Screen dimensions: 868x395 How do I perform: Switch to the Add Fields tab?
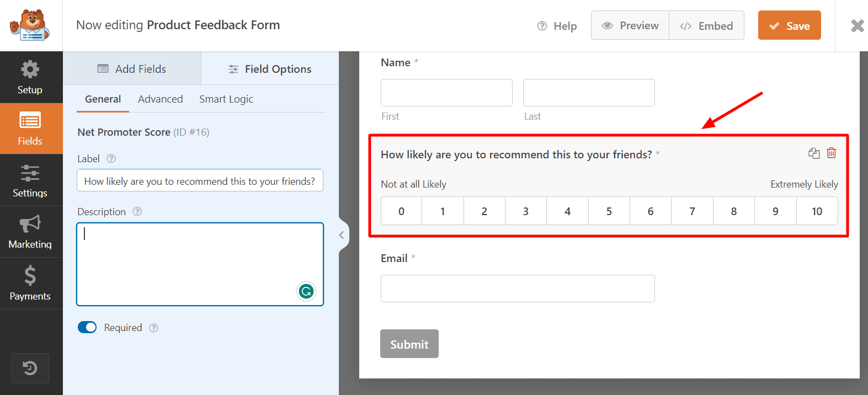pyautogui.click(x=132, y=69)
